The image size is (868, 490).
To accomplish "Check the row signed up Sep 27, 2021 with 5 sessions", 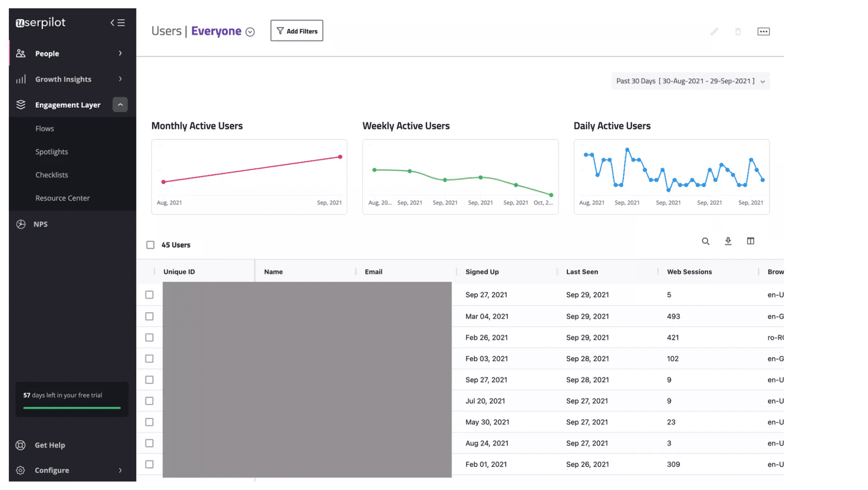I will pos(149,295).
